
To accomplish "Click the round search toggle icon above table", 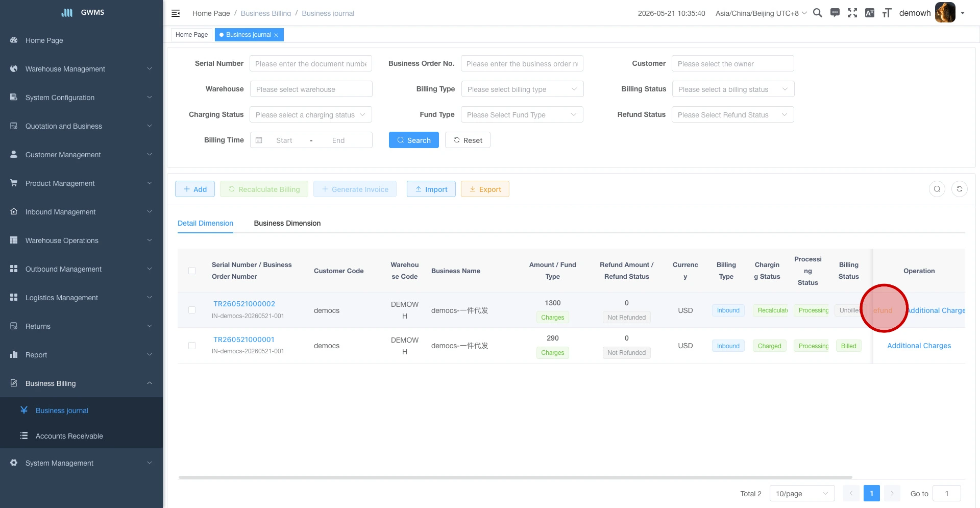I will (x=937, y=189).
